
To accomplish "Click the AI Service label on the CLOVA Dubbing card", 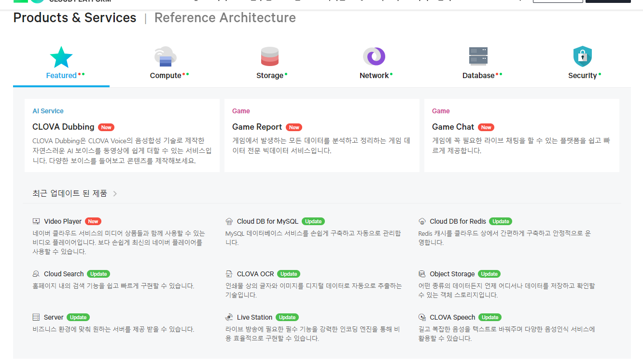I will (48, 111).
